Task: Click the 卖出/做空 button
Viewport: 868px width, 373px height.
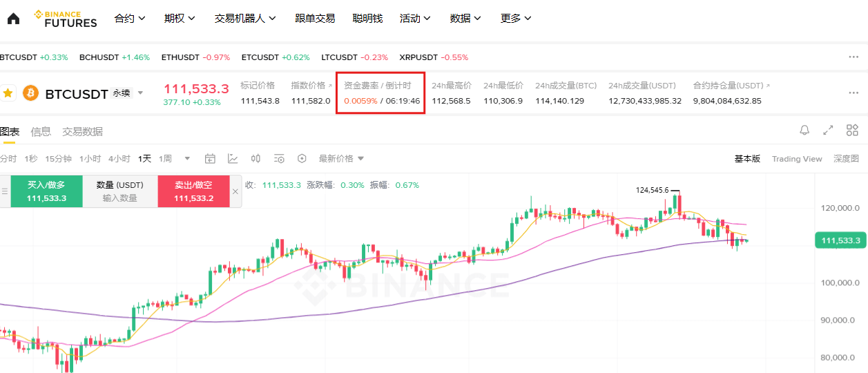Action: (193, 191)
